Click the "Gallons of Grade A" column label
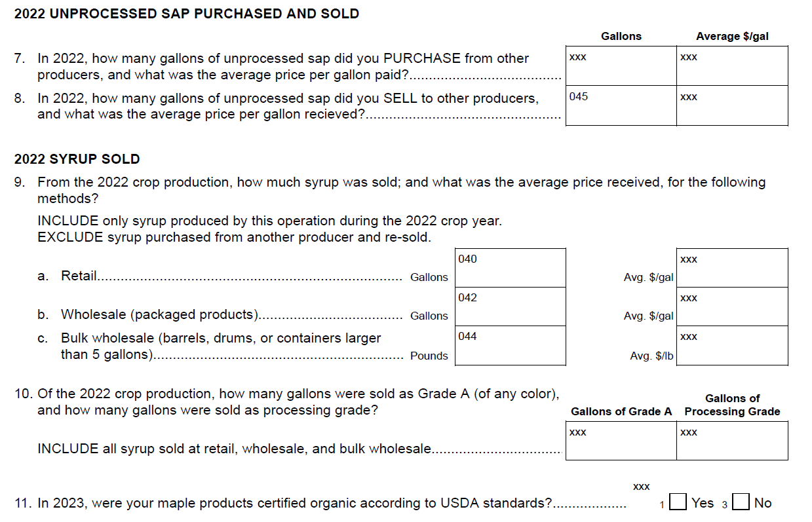The height and width of the screenshot is (522, 812). point(621,411)
